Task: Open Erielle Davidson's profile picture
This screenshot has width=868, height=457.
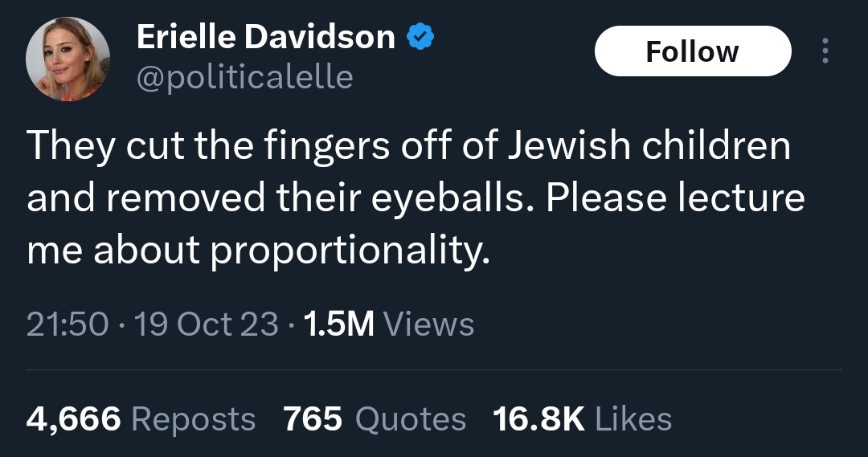Action: (68, 59)
